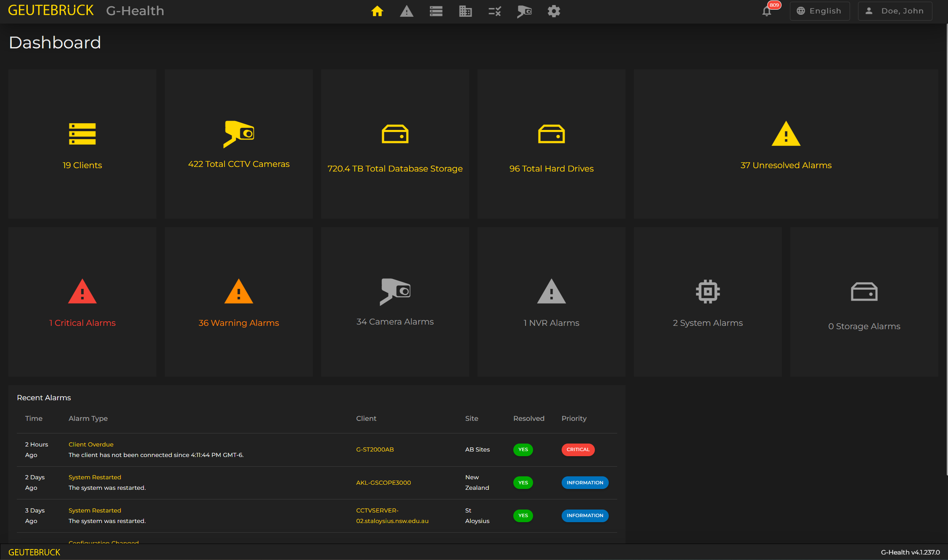Toggle the YES resolved badge for AKL-GSCOPE3000

click(523, 483)
